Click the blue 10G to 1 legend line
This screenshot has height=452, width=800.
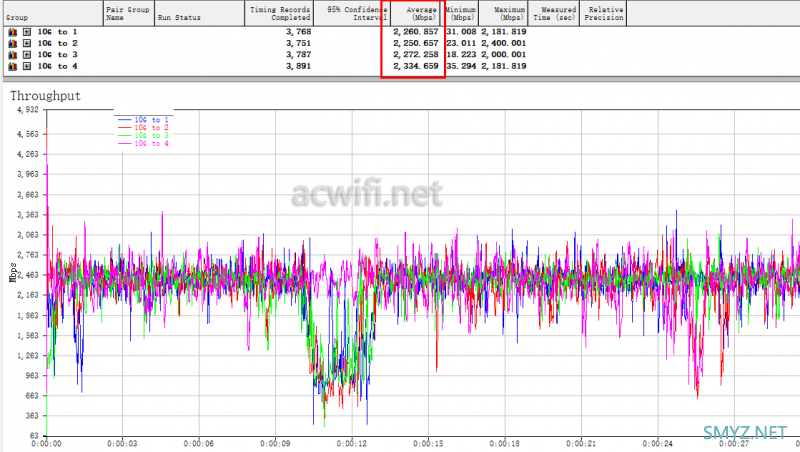[125, 119]
